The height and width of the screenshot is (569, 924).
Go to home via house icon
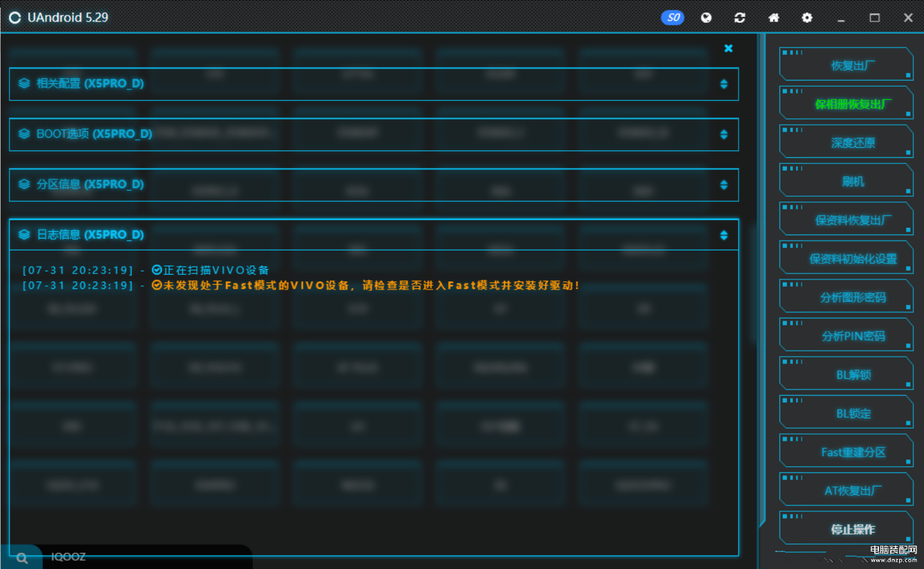(773, 18)
